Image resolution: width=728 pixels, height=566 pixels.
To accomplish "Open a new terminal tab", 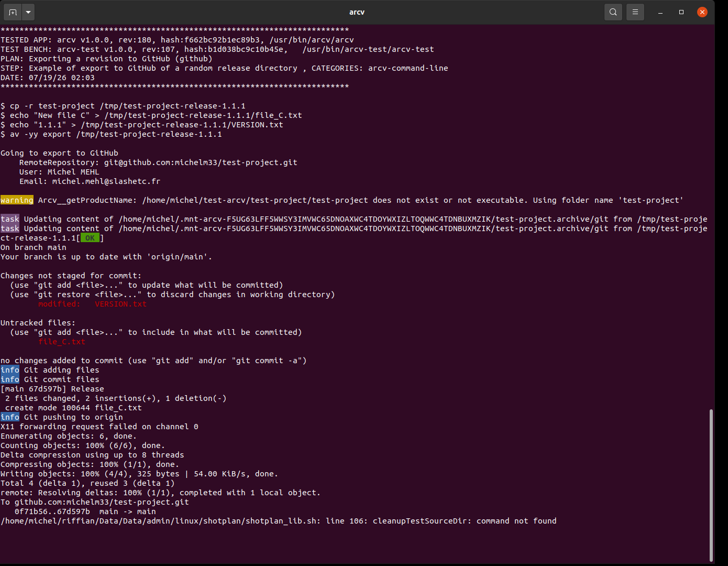I will coord(13,12).
